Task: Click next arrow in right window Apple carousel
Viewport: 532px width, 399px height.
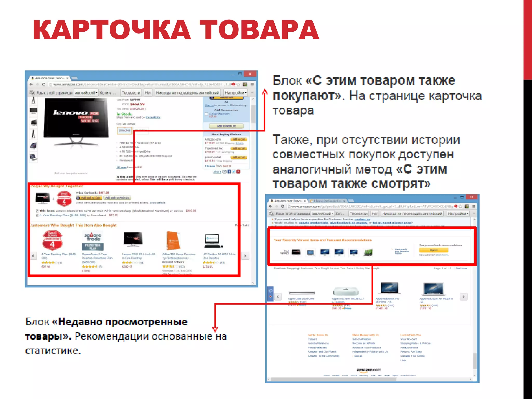Action: (464, 296)
